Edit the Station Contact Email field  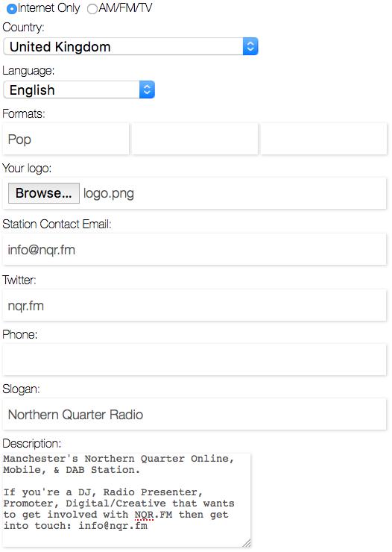195,250
